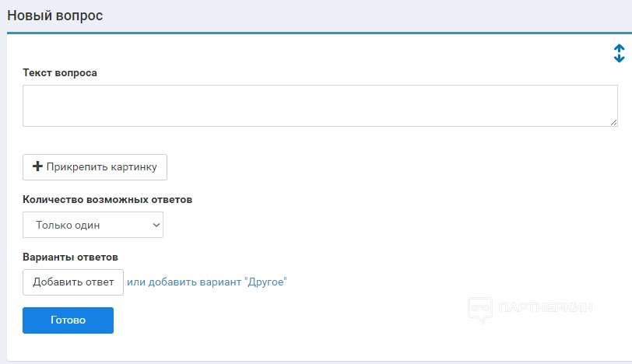The image size is (632, 364).
Task: Click the textarea resize grip corner
Action: coord(613,121)
